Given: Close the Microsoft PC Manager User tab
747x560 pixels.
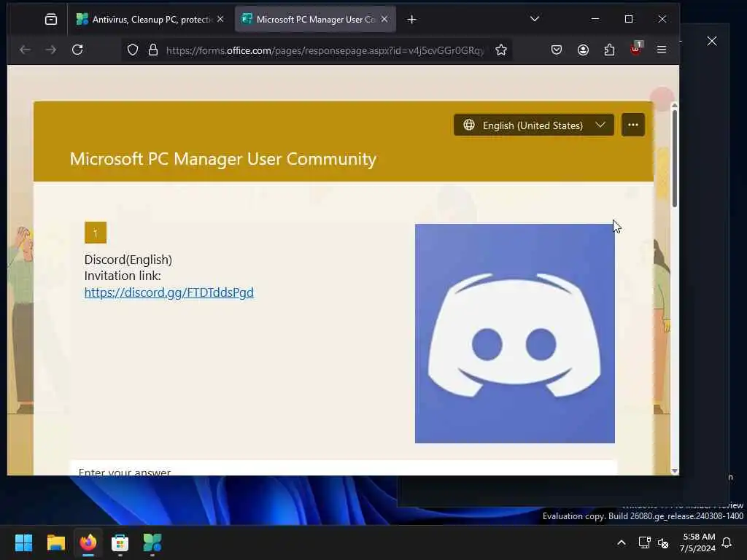Looking at the screenshot, I should coord(384,19).
